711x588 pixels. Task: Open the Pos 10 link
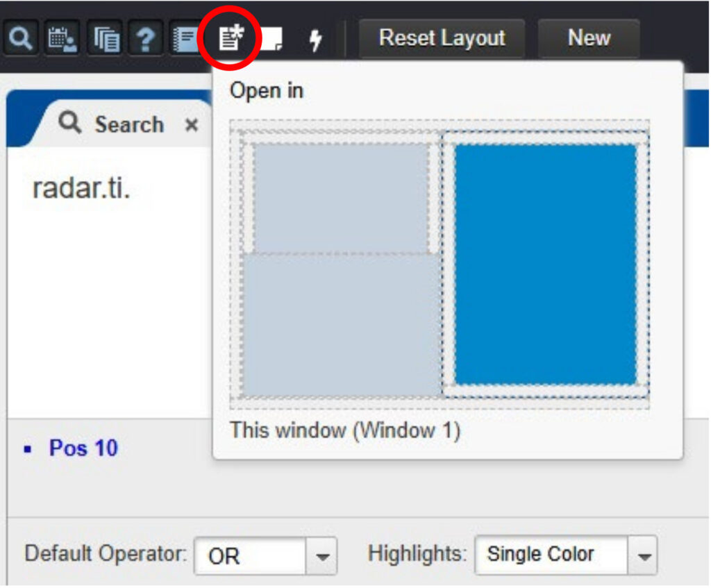(83, 448)
